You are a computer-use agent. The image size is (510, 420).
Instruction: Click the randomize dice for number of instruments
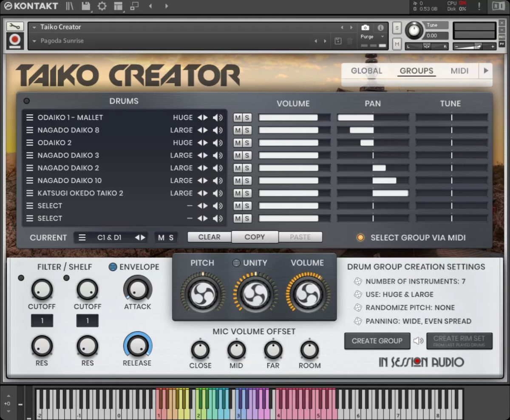[358, 281]
